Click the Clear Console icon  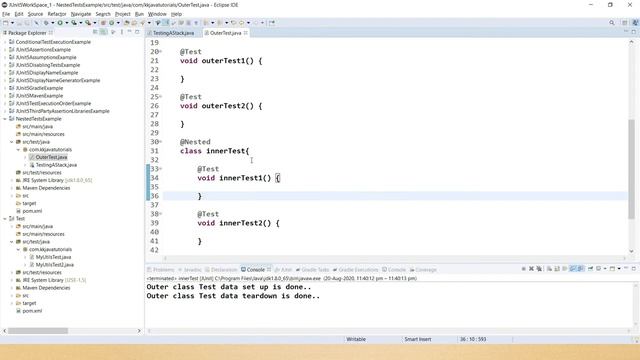point(549,269)
